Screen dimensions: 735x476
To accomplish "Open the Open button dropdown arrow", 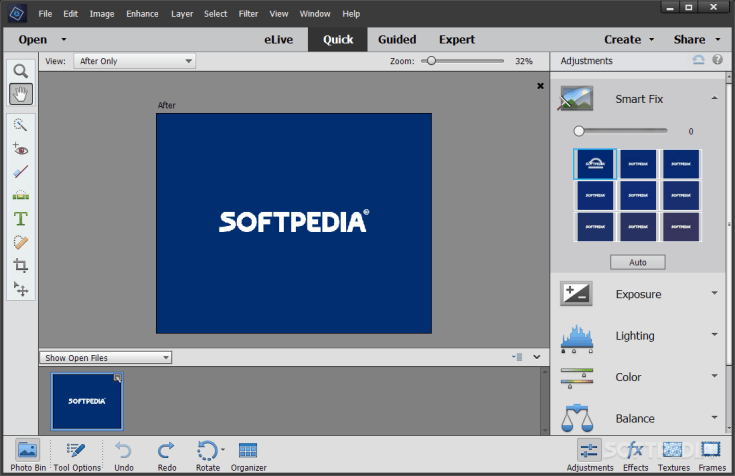I will (x=64, y=39).
